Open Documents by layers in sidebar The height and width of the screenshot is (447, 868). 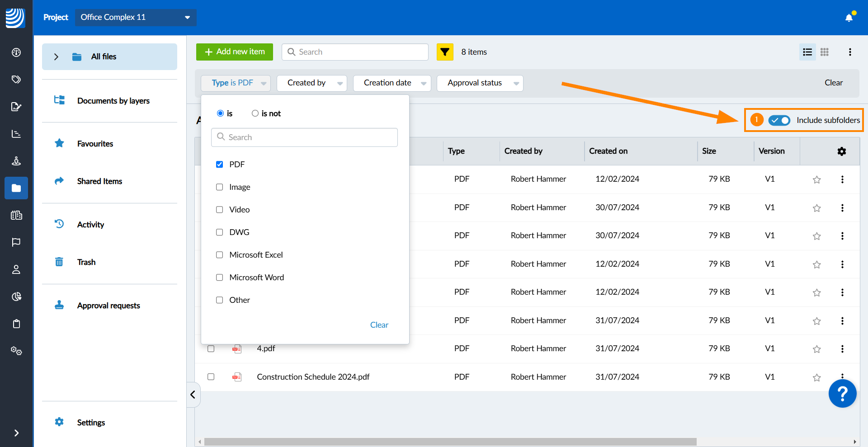click(x=113, y=101)
